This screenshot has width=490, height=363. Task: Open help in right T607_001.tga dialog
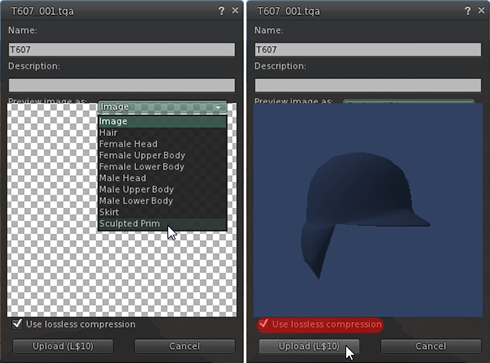pos(468,11)
